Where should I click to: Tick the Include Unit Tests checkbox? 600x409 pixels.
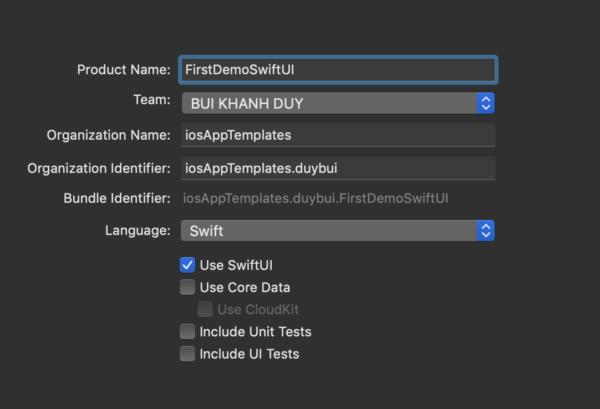coord(187,331)
